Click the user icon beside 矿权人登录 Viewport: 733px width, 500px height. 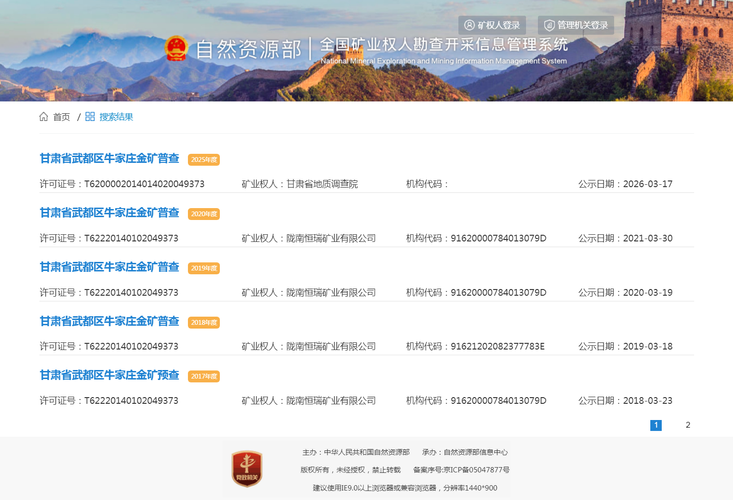469,25
